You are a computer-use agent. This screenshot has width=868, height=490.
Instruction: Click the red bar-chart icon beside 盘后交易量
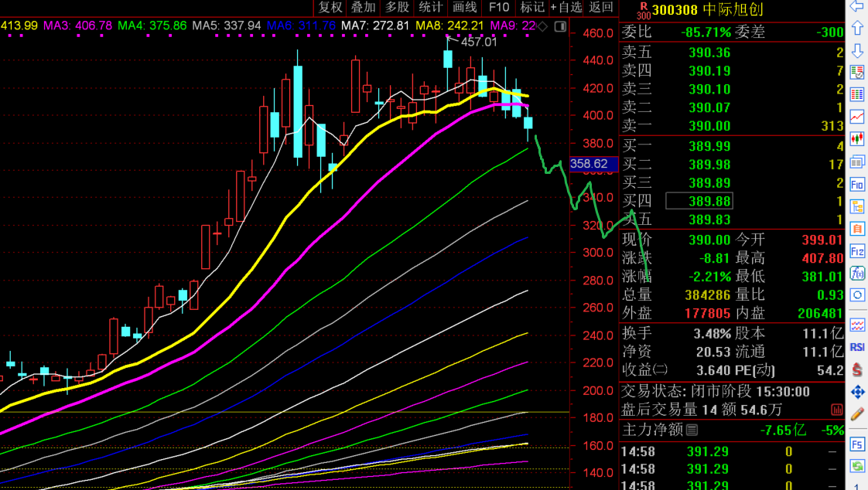pos(836,410)
